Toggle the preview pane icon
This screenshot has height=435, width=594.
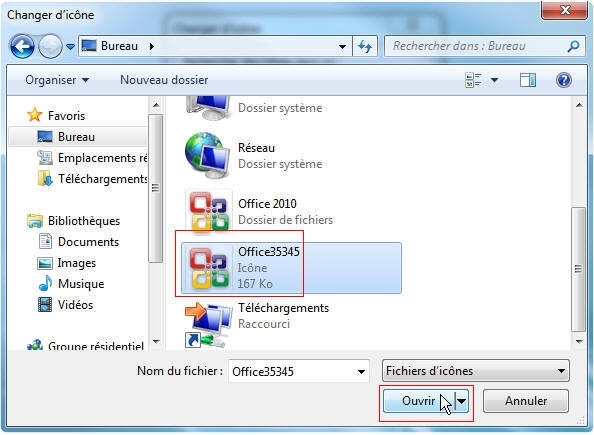click(528, 80)
